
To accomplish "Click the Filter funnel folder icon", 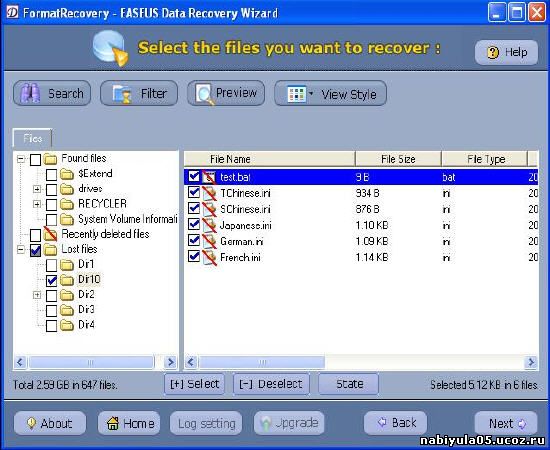I will point(122,94).
